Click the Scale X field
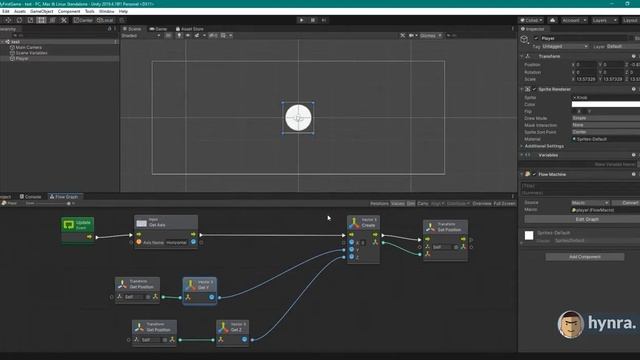 click(x=587, y=79)
